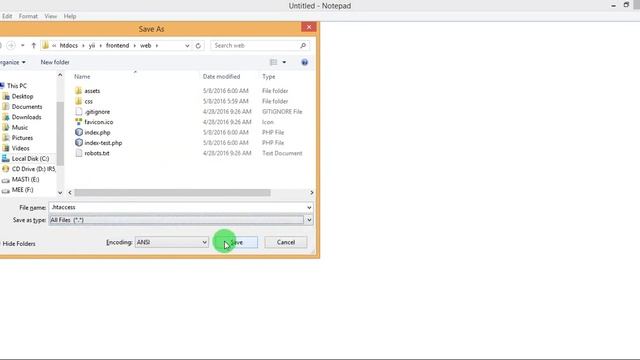640x360 pixels.
Task: Click the index-test.php file icon
Action: (79, 142)
